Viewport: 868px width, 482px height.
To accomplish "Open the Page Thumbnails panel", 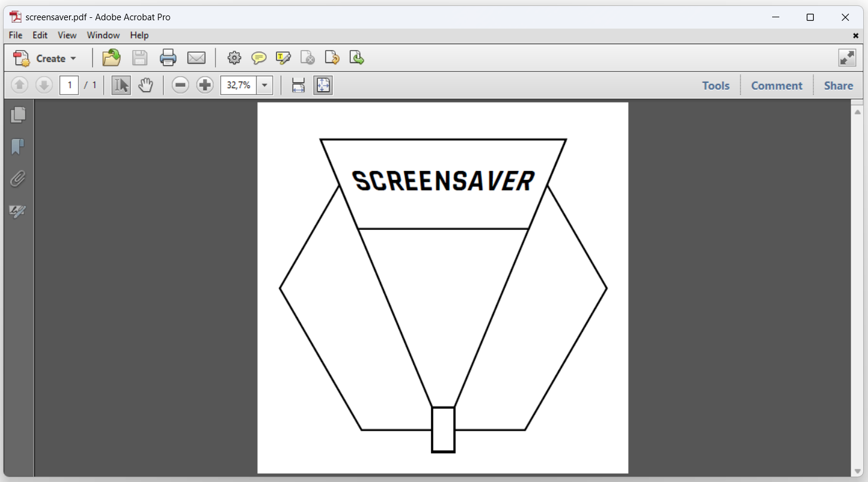I will [18, 114].
